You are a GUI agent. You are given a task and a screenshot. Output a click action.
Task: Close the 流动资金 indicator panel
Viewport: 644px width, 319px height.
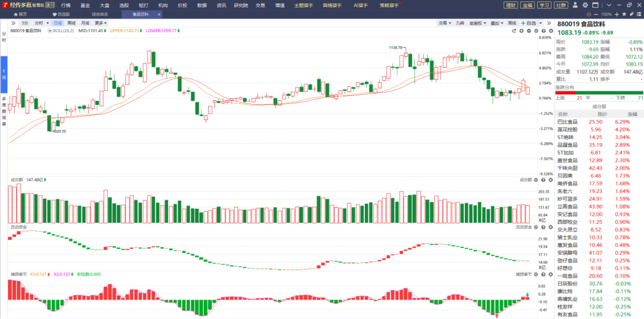(x=551, y=227)
